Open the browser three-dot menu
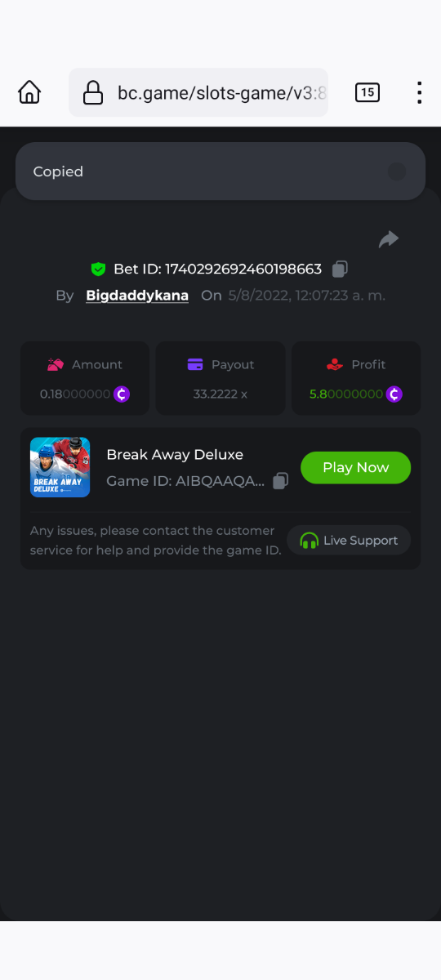The height and width of the screenshot is (980, 441). coord(419,92)
